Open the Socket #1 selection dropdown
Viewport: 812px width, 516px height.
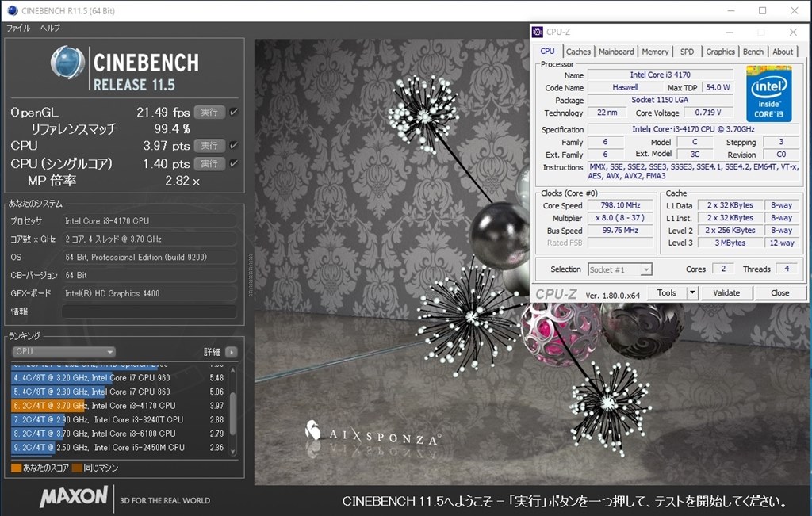(620, 269)
